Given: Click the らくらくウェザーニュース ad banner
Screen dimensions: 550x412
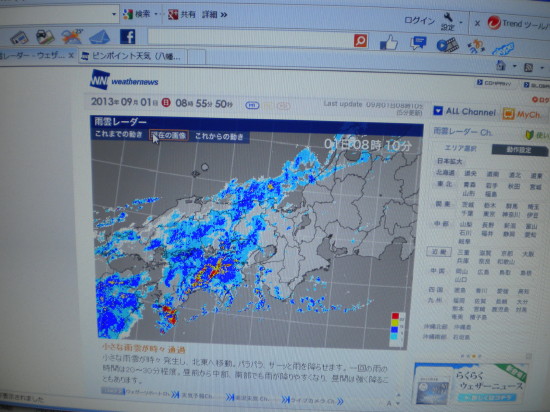Looking at the screenshot, I should tap(471, 384).
